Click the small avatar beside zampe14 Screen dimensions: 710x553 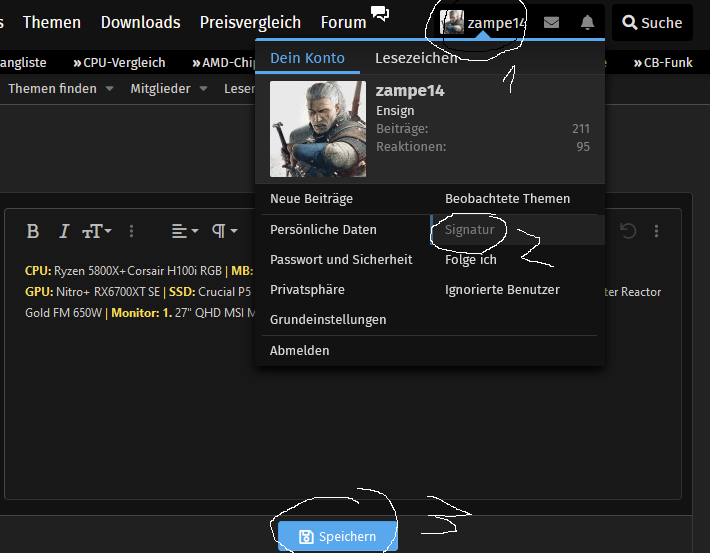click(451, 22)
